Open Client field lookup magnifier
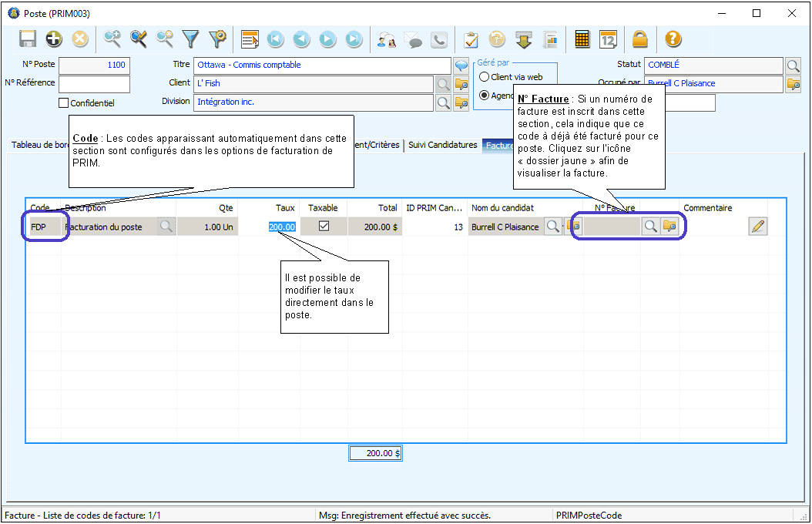The height and width of the screenshot is (524, 812). click(x=444, y=84)
